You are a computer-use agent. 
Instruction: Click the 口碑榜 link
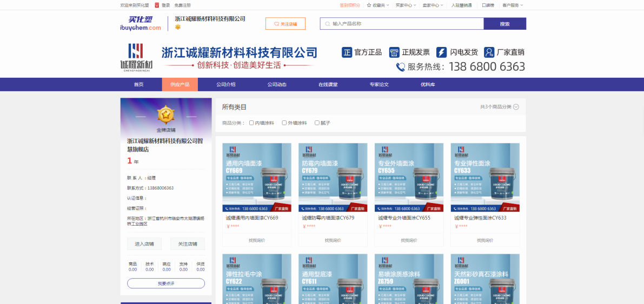tap(488, 5)
